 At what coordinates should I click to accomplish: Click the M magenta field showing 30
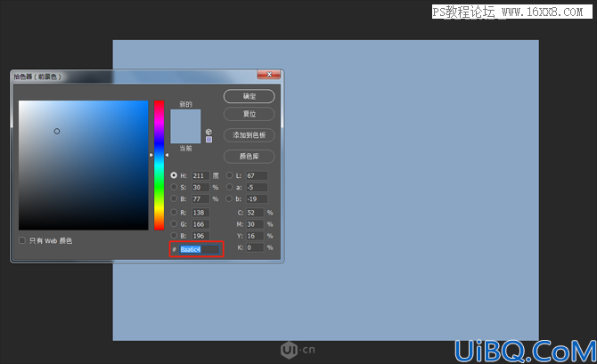tap(255, 224)
